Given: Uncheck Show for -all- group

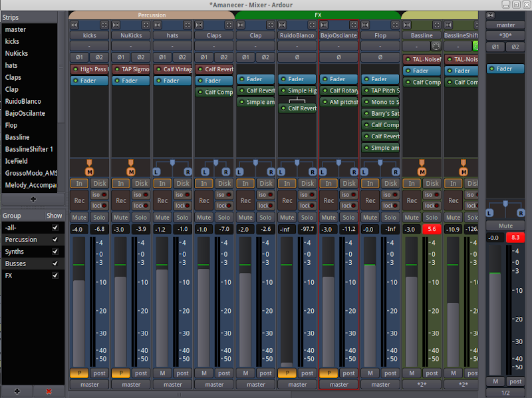Looking at the screenshot, I should pyautogui.click(x=55, y=228).
